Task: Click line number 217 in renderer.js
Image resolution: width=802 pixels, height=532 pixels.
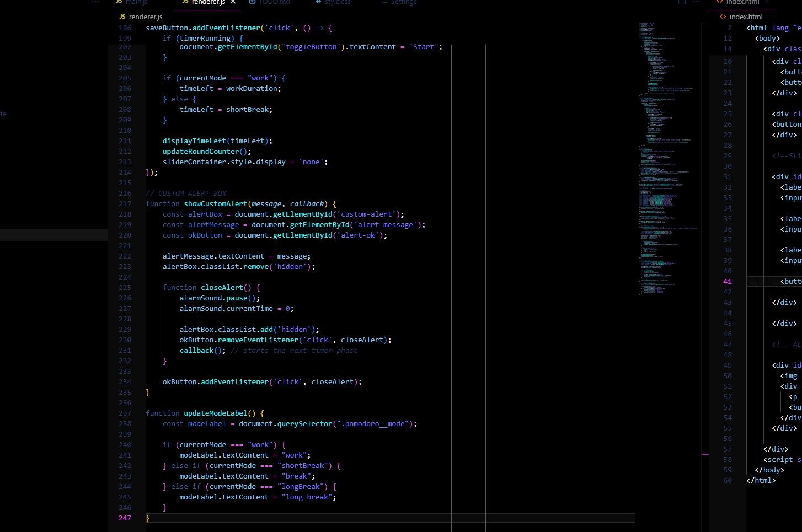Action: click(125, 204)
